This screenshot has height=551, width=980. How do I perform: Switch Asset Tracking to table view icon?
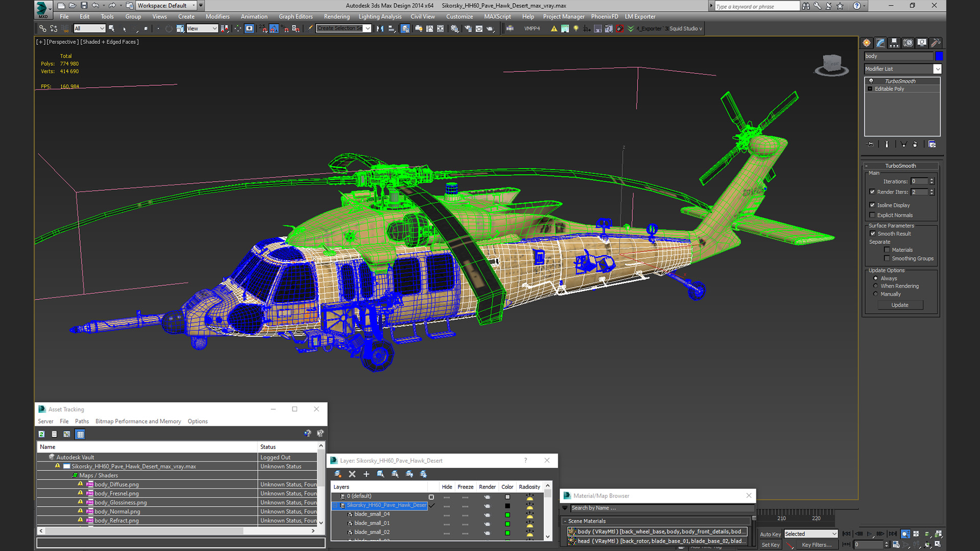point(80,434)
